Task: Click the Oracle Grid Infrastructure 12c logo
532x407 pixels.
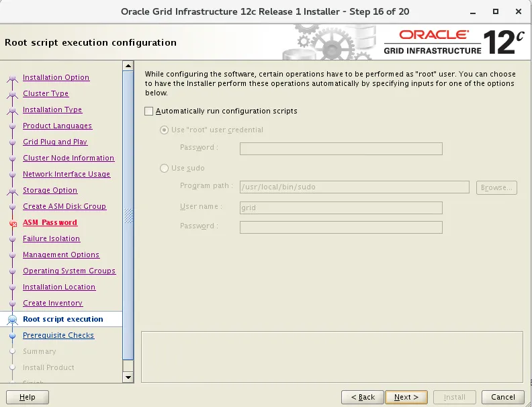Action: pyautogui.click(x=455, y=42)
